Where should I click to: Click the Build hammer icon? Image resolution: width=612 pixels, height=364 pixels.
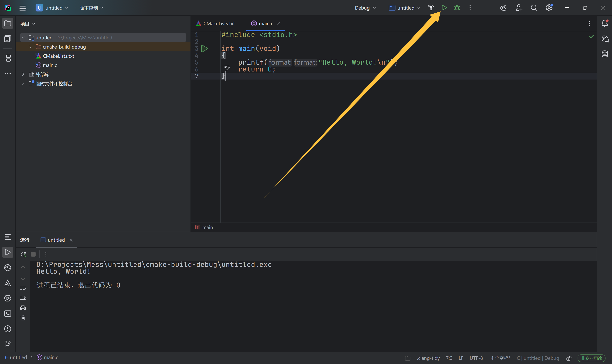click(431, 8)
